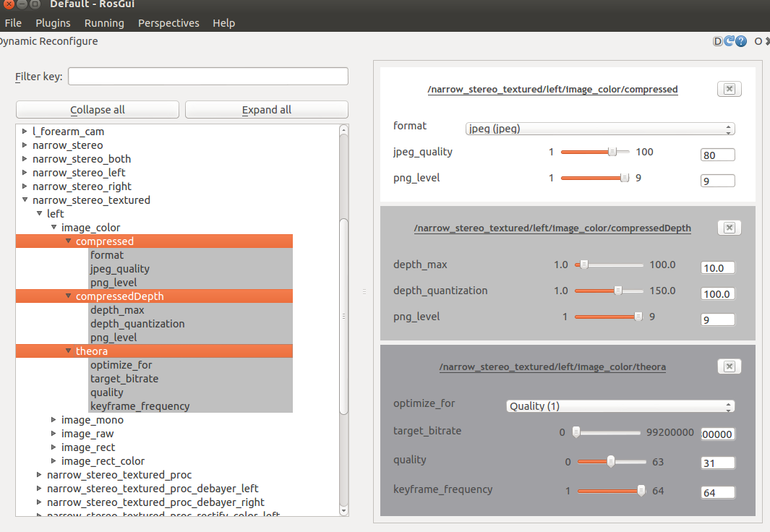Open the Perspectives menu
770x532 pixels.
[x=168, y=23]
